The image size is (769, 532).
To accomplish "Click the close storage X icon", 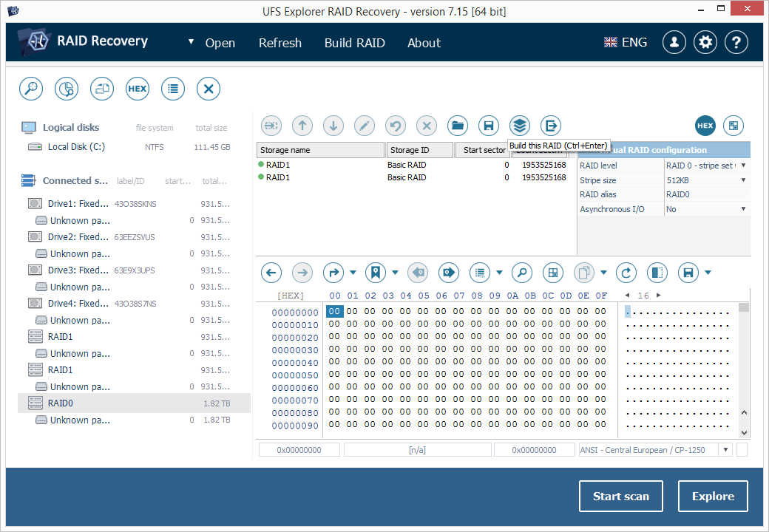I will click(x=209, y=89).
